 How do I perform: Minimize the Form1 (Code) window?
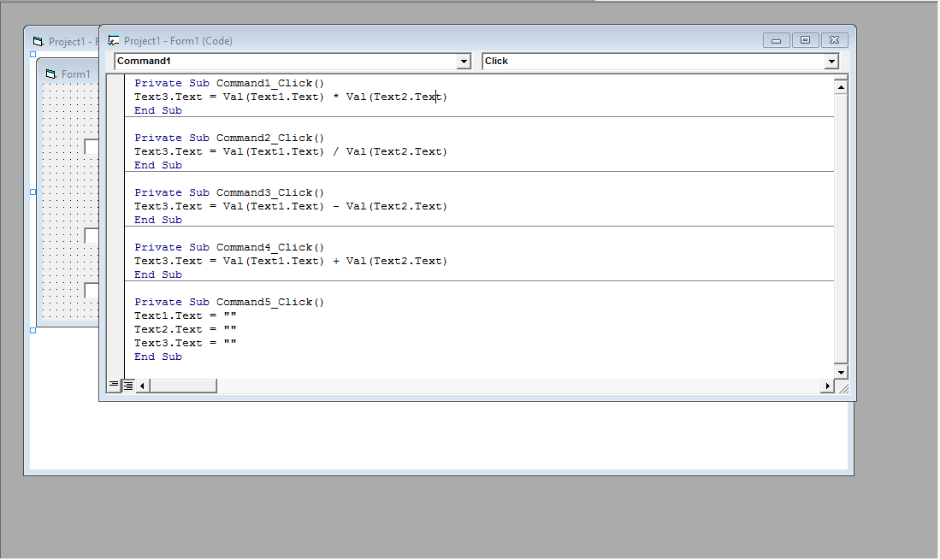pyautogui.click(x=777, y=40)
